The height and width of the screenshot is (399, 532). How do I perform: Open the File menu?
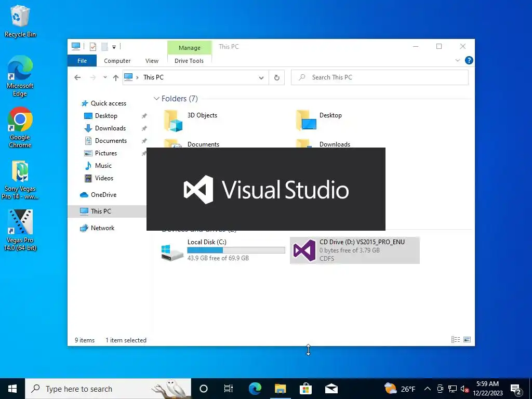(82, 61)
